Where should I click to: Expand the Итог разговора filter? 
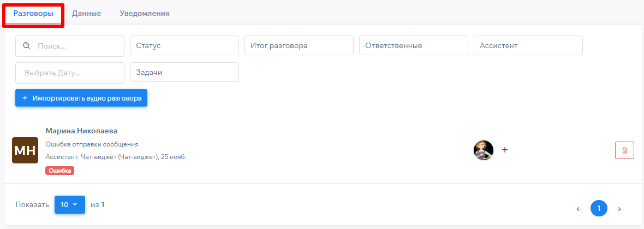[x=299, y=46]
